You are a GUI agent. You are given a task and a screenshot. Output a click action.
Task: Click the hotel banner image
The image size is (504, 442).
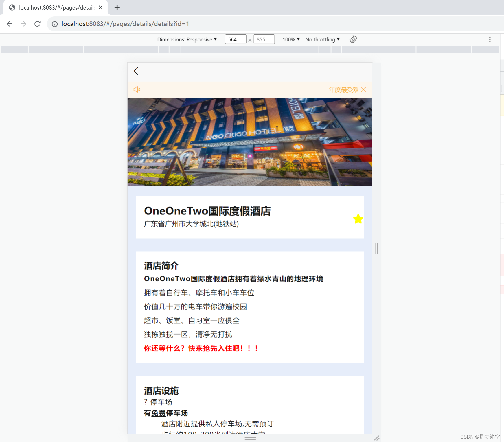click(x=250, y=142)
